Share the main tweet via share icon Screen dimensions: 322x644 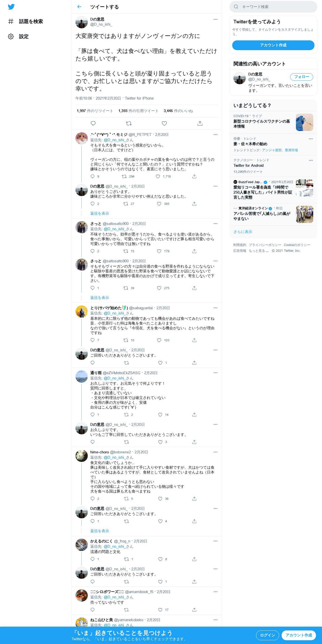tap(200, 123)
